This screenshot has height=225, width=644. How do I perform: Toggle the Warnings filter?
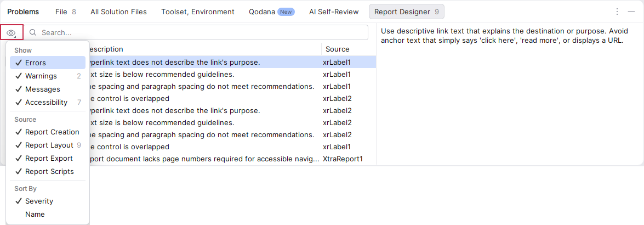(47, 76)
